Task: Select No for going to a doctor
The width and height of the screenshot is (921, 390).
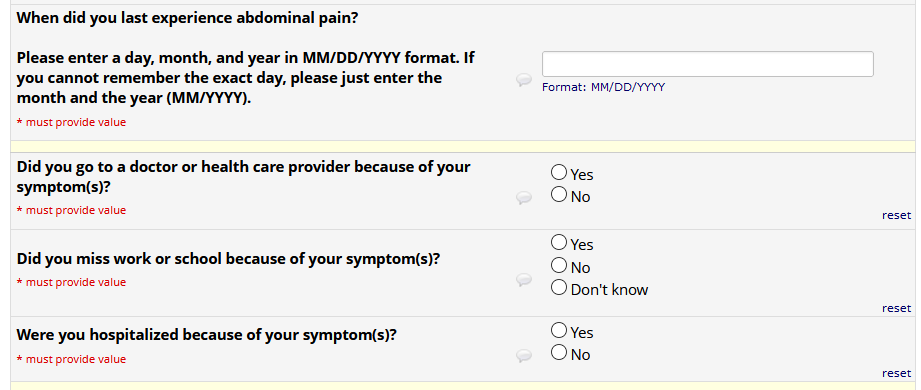Action: point(559,194)
